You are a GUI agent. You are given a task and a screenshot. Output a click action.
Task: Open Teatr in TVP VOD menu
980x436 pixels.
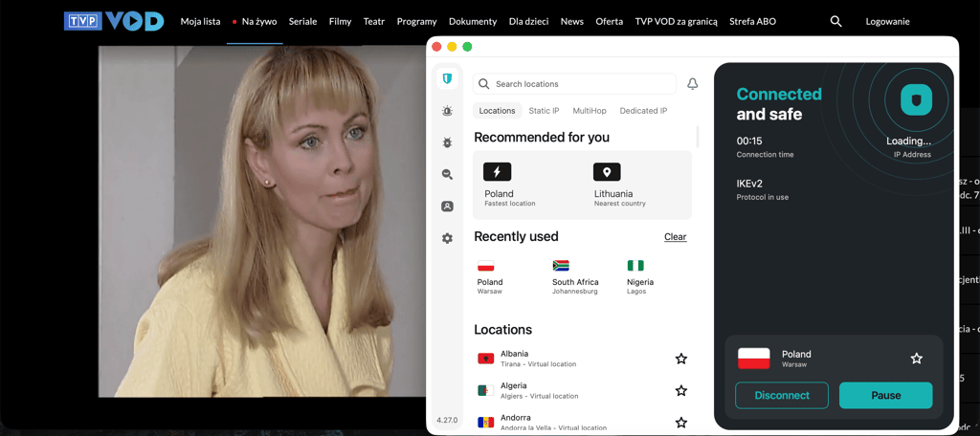374,21
